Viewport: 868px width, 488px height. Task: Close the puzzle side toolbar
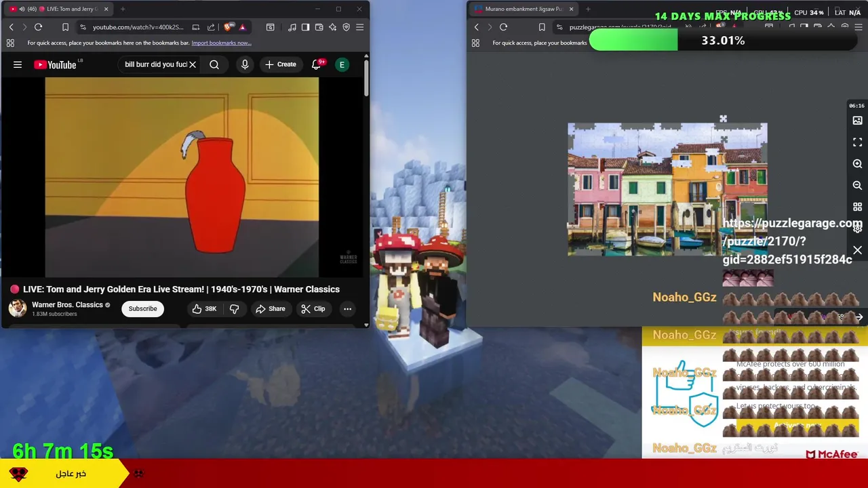(x=857, y=251)
